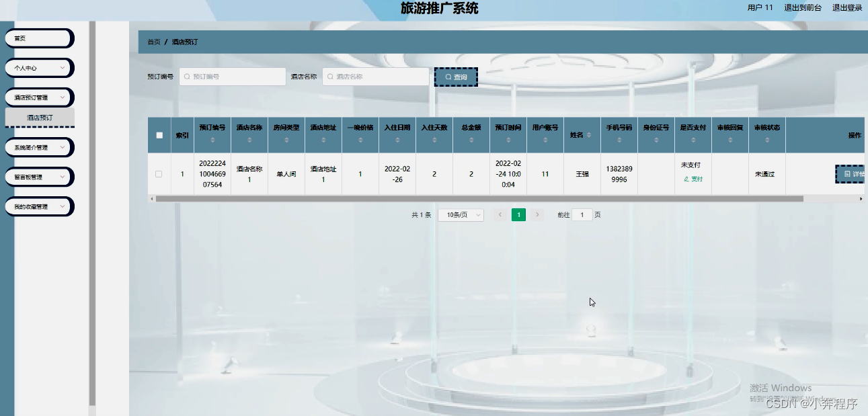Sort the table by 入住天数 column arrows
The height and width of the screenshot is (416, 868).
tap(434, 140)
